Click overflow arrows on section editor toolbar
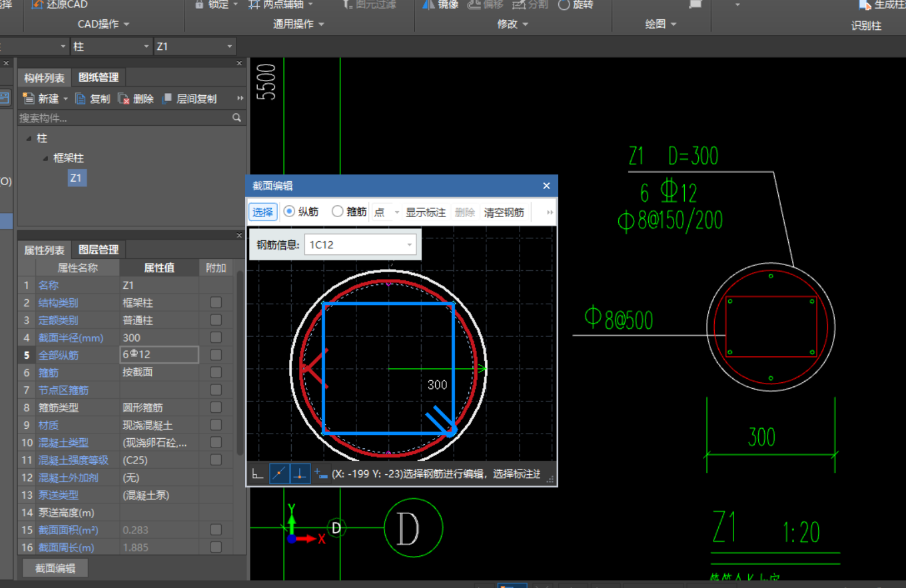Viewport: 906px width, 588px height. tap(550, 212)
